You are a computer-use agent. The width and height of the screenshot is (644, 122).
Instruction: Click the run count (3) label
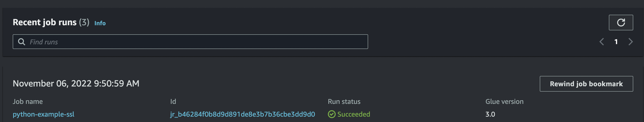[x=84, y=22]
